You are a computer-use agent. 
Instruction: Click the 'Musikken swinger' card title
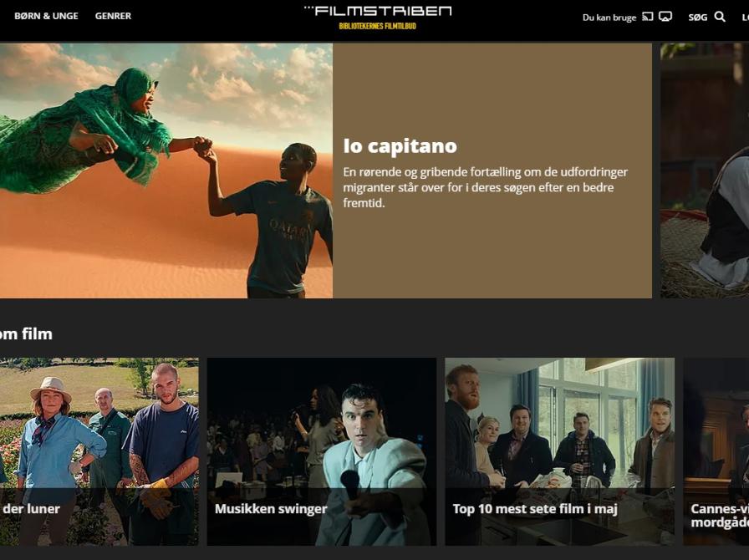tap(270, 509)
